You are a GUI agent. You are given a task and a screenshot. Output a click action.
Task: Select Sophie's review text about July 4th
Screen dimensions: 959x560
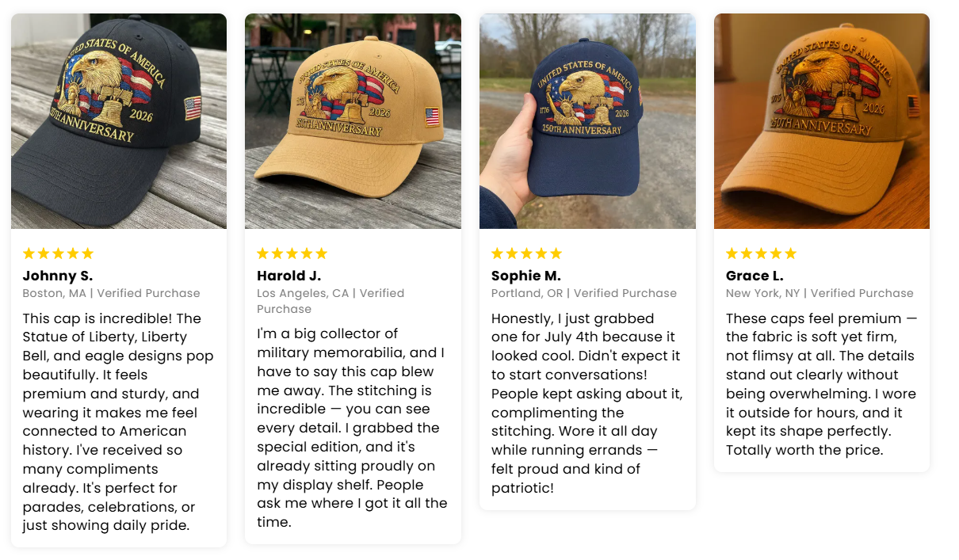[587, 402]
